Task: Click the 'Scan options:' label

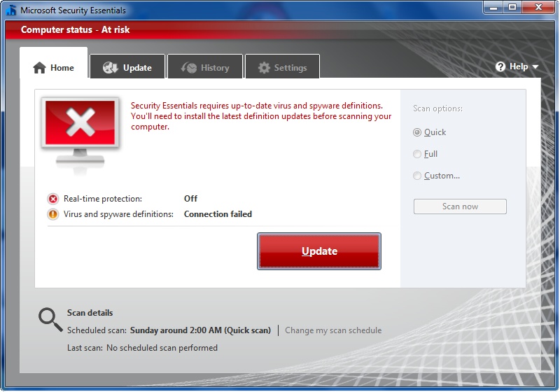Action: click(x=438, y=108)
